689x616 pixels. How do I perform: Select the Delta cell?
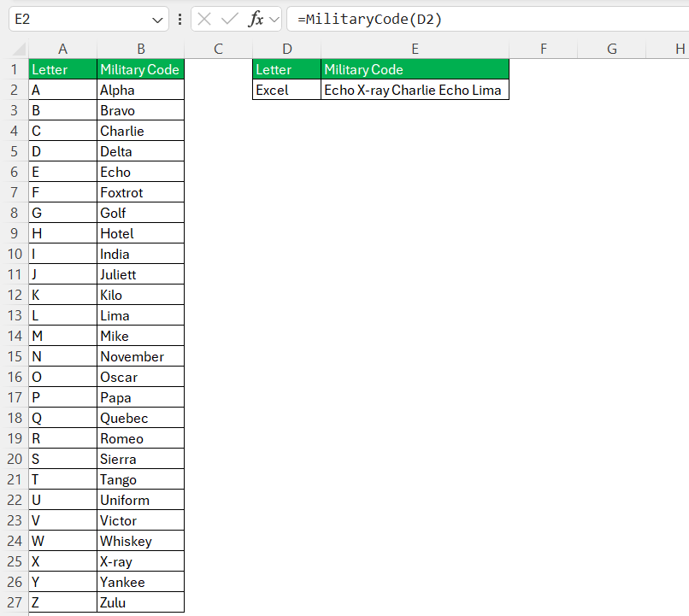tap(140, 151)
